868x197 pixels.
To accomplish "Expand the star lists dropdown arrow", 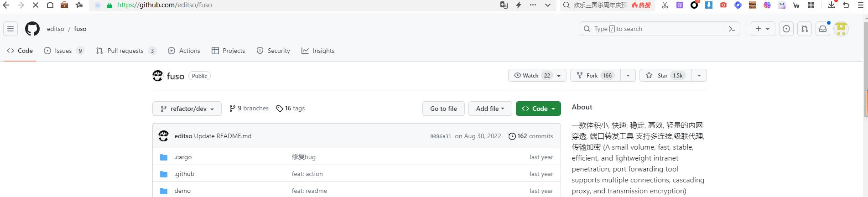I will [699, 75].
